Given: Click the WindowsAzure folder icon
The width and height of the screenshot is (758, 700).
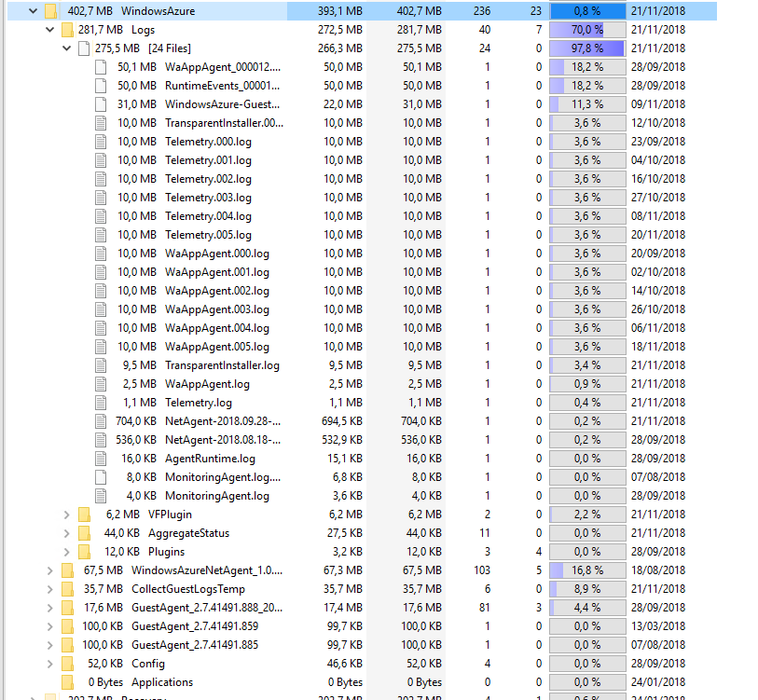Looking at the screenshot, I should (x=50, y=11).
